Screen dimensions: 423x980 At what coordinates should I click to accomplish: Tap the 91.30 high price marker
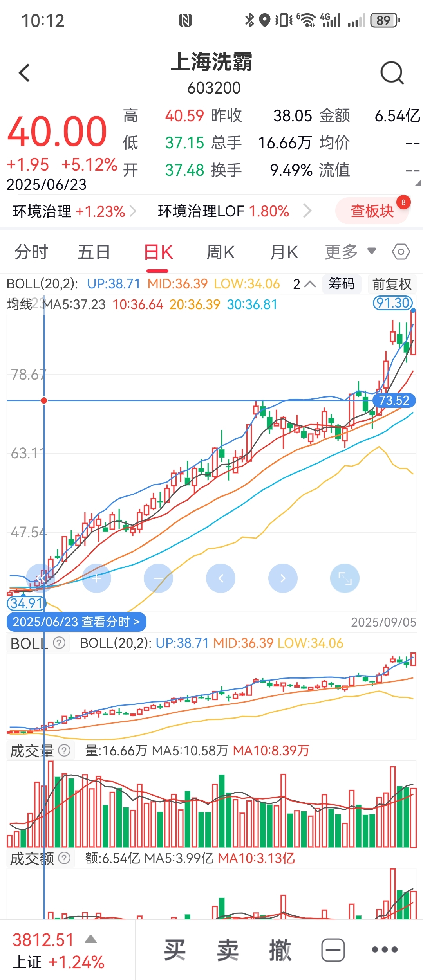tap(393, 303)
